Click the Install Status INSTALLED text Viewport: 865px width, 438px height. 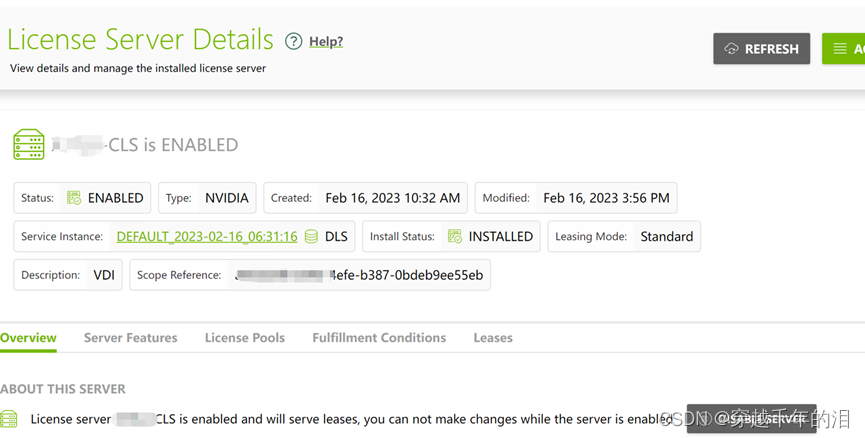[500, 237]
